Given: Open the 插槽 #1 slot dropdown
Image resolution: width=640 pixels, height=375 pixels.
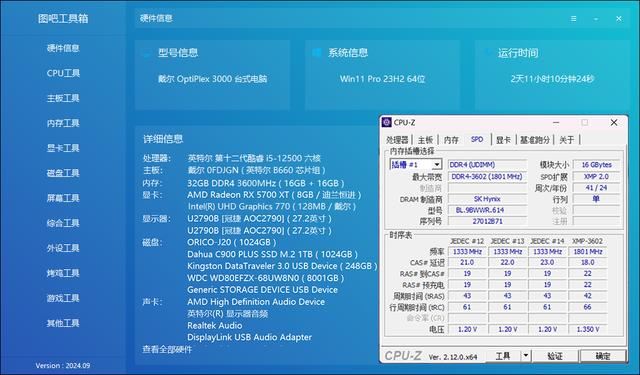Looking at the screenshot, I should pos(437,164).
